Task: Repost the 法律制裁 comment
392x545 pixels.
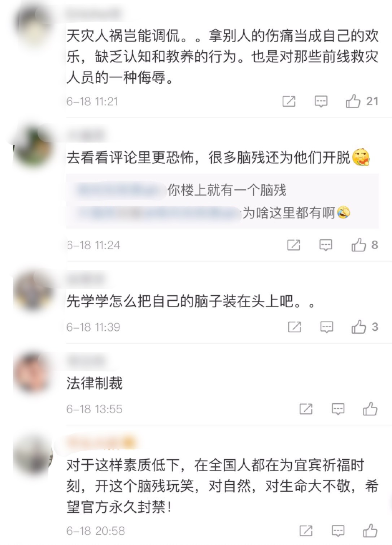Action: [x=306, y=409]
